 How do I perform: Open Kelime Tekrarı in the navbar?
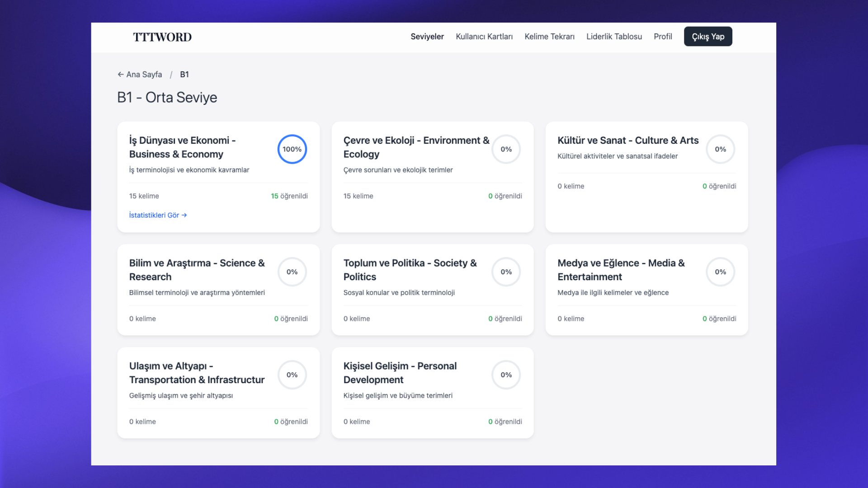549,37
